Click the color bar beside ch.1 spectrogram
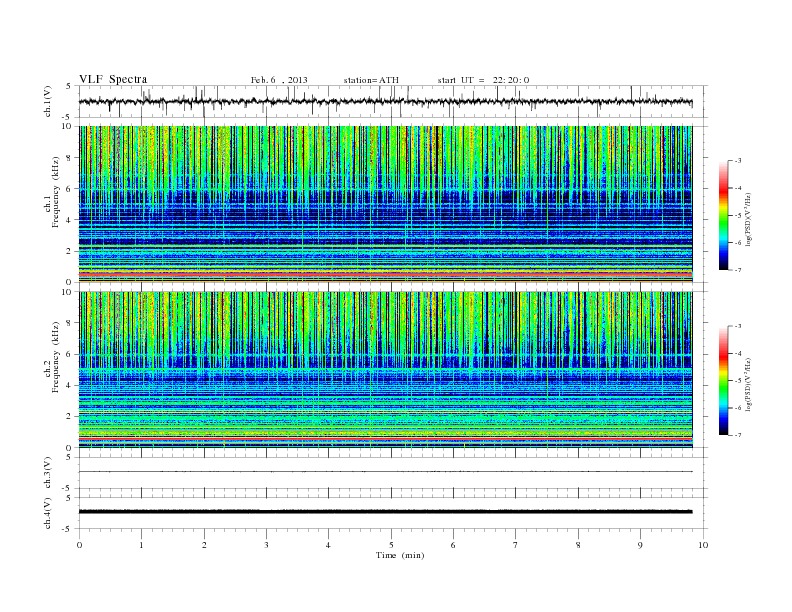This screenshot has width=792, height=612. point(724,215)
